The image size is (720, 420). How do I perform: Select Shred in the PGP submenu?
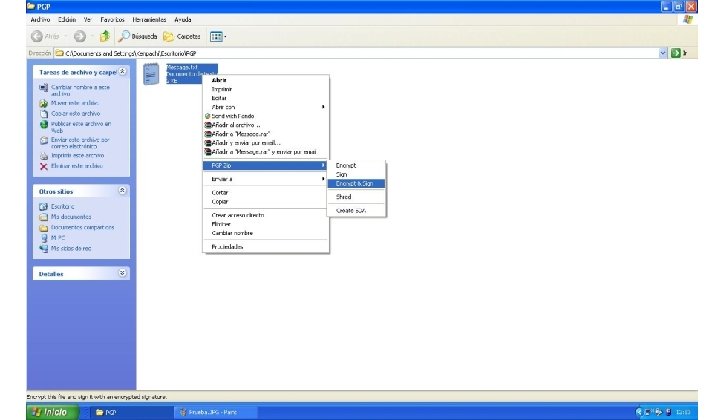click(x=356, y=196)
